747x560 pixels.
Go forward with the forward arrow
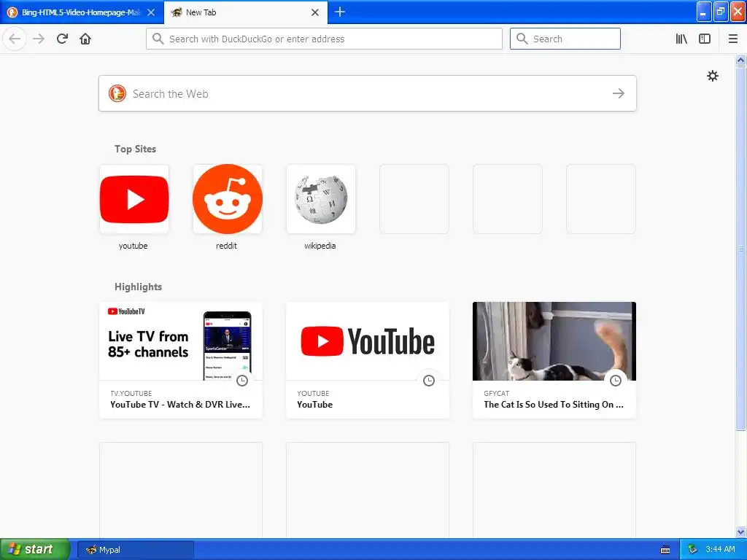tap(39, 39)
